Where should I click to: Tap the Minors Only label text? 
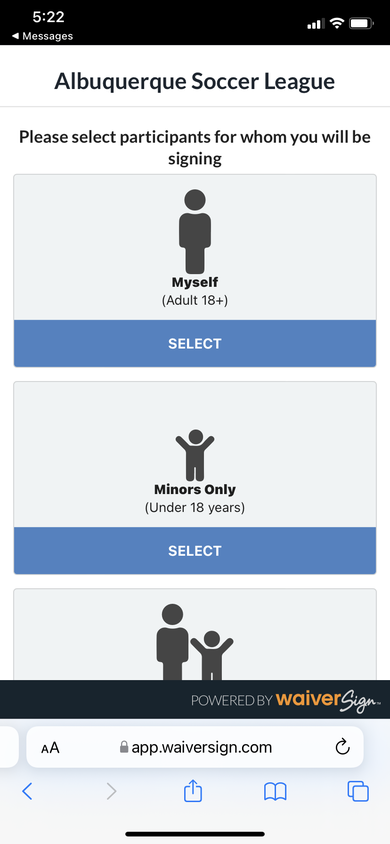(195, 489)
